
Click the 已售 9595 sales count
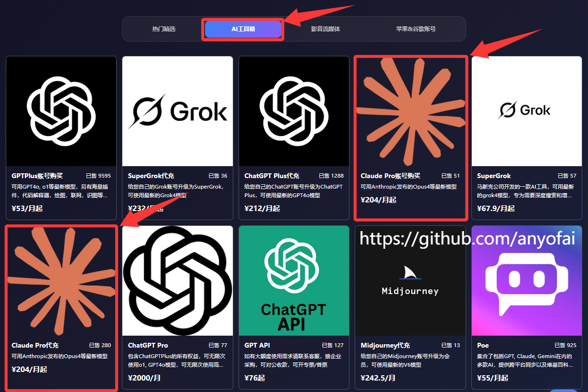(x=98, y=176)
